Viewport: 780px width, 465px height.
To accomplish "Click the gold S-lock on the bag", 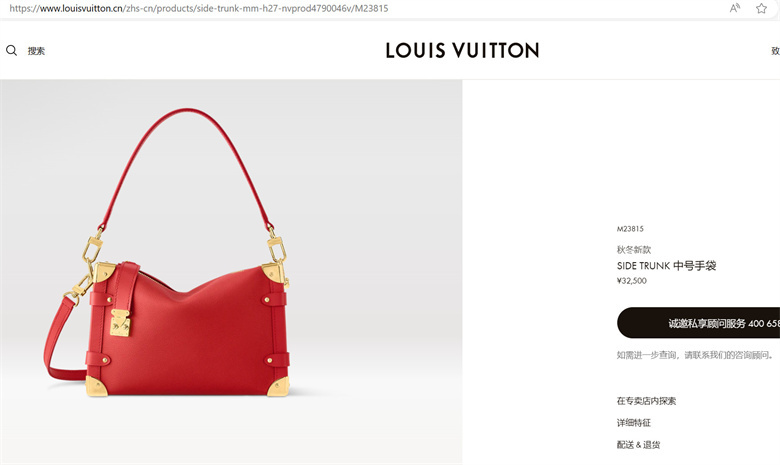I will click(x=120, y=323).
